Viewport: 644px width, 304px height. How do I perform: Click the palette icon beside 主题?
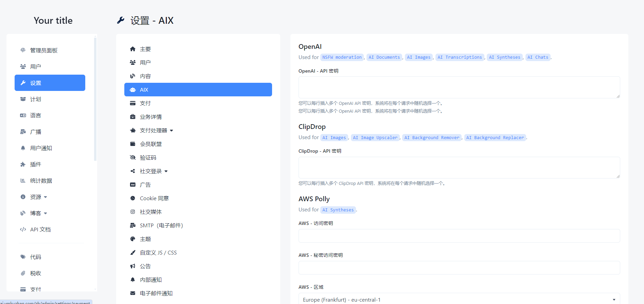[133, 239]
